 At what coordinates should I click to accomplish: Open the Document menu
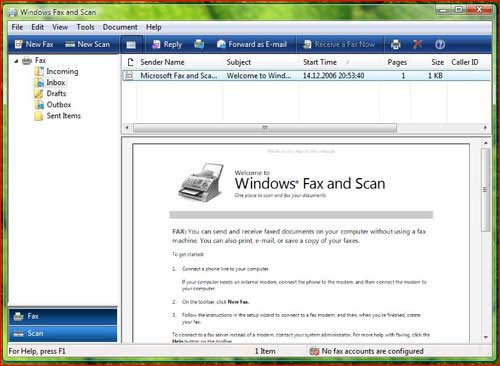pyautogui.click(x=120, y=27)
